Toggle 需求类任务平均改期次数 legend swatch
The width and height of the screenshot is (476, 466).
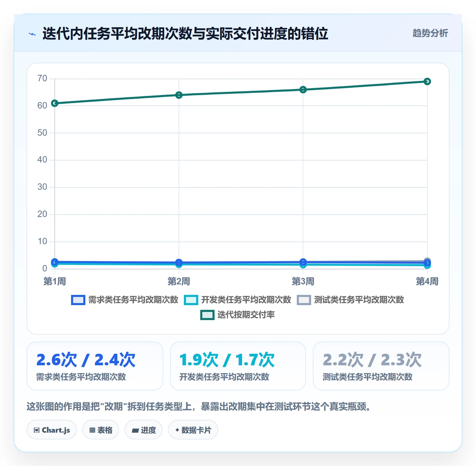[78, 300]
